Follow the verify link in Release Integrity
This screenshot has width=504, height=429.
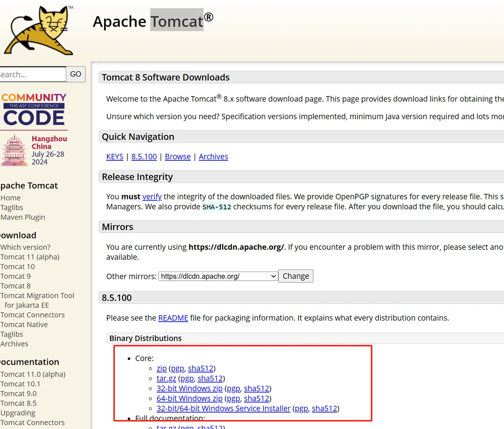pos(152,197)
